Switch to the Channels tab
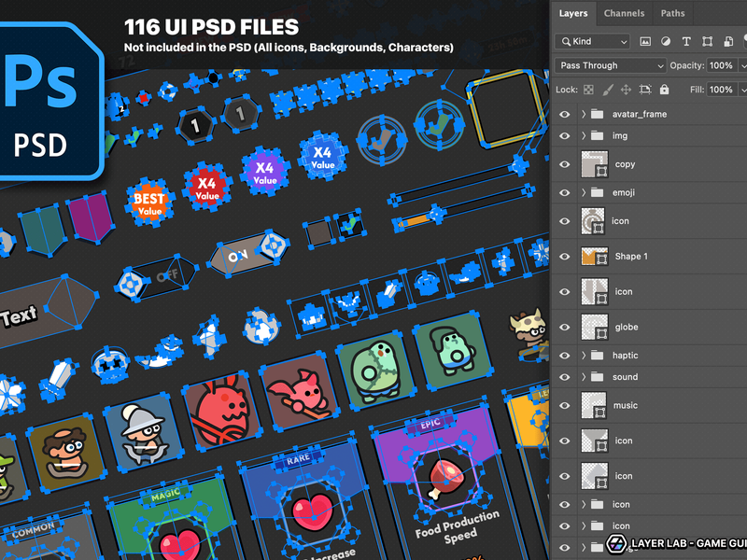Image resolution: width=747 pixels, height=560 pixels. point(624,13)
